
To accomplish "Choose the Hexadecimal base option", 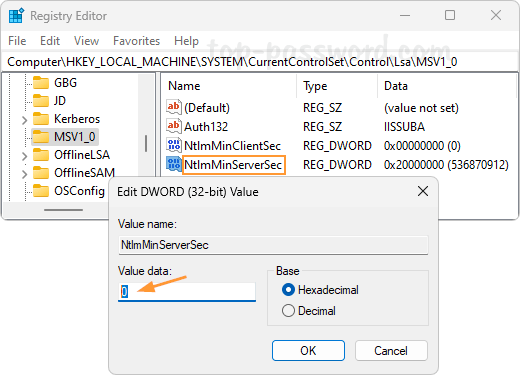I will click(x=288, y=290).
